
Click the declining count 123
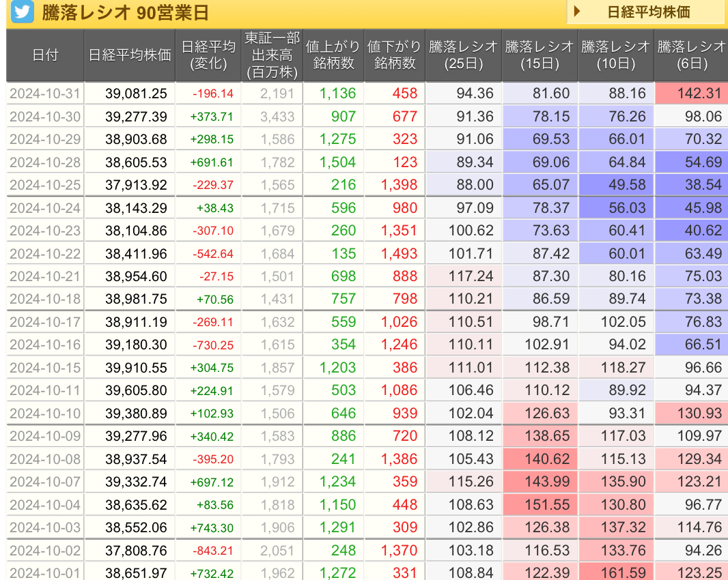pyautogui.click(x=406, y=162)
